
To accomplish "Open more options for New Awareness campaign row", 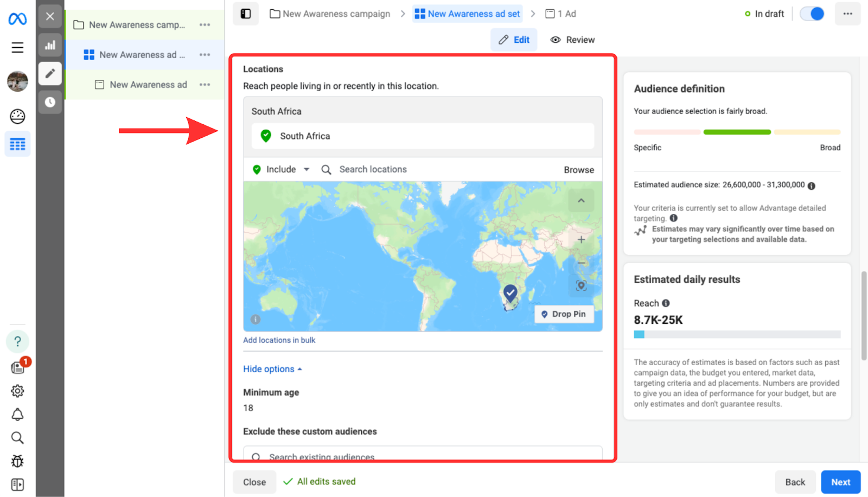I will pos(205,25).
